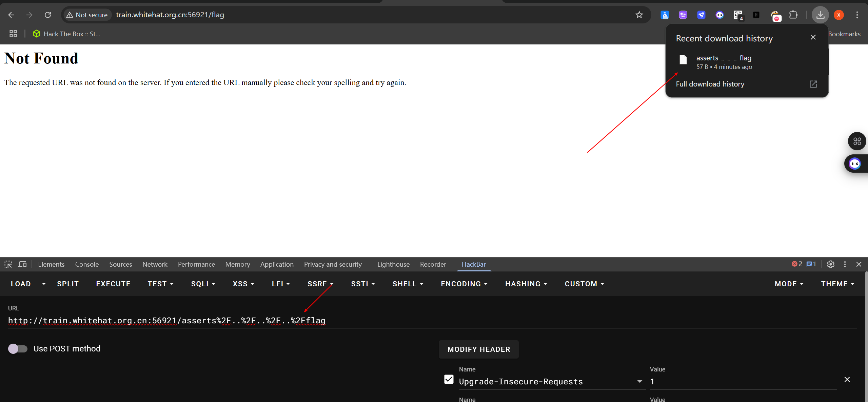This screenshot has width=868, height=402.
Task: Expand the SHELL dropdown
Action: [x=408, y=284]
